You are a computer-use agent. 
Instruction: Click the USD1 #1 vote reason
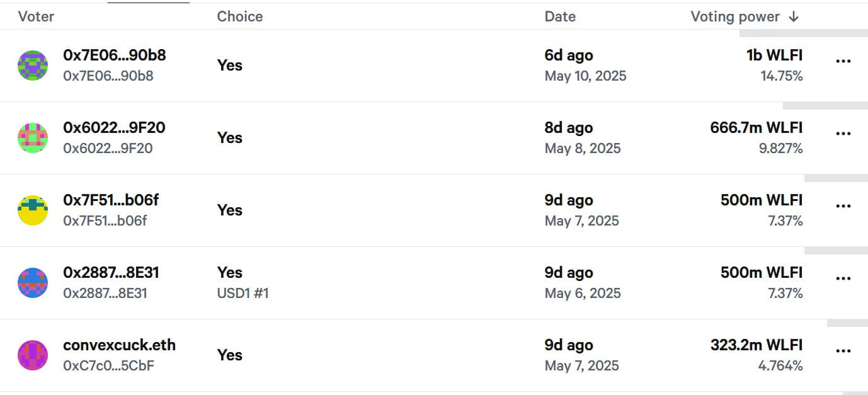point(243,293)
